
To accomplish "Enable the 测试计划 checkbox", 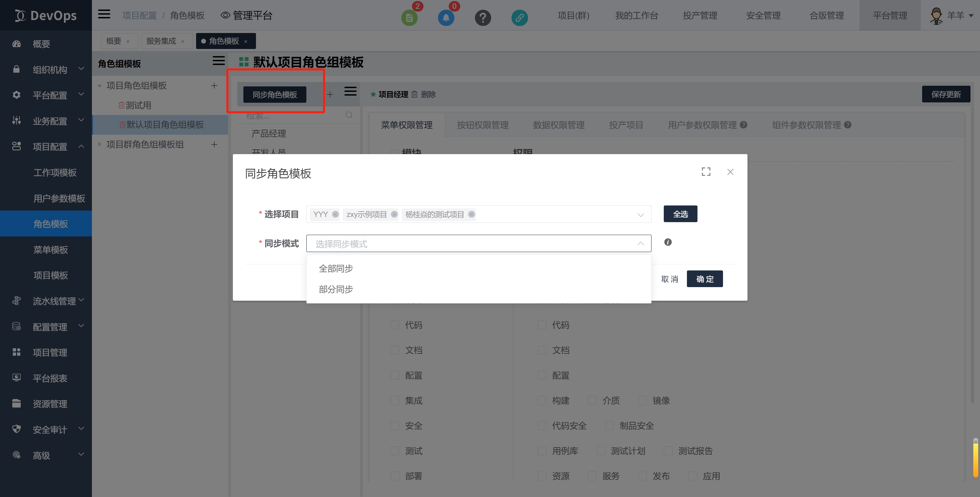I will click(601, 451).
